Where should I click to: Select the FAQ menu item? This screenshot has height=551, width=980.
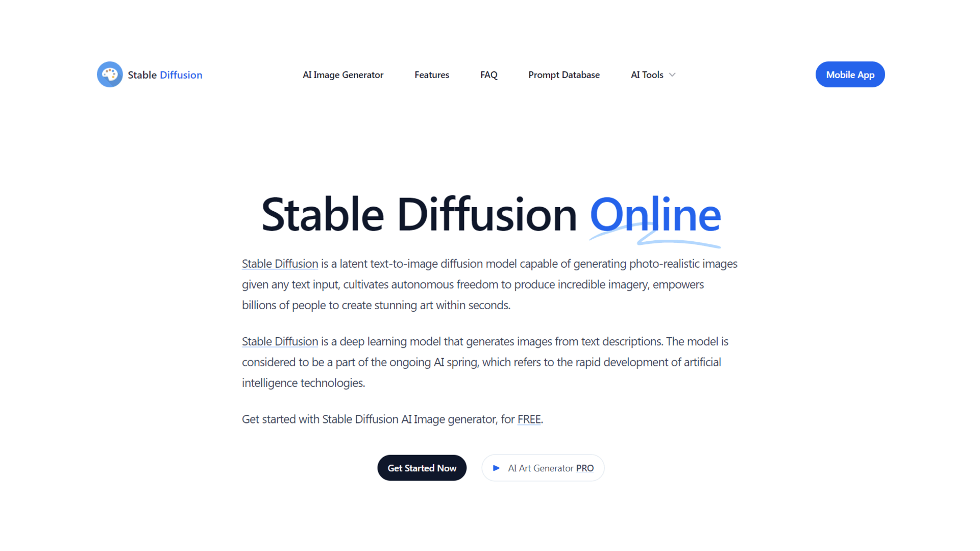point(488,74)
